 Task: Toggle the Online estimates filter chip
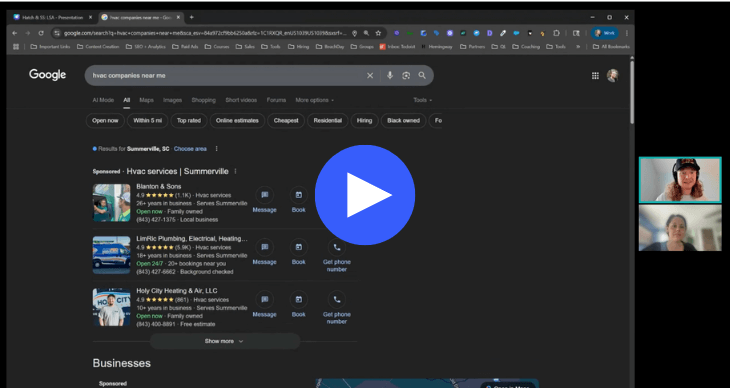pos(237,121)
